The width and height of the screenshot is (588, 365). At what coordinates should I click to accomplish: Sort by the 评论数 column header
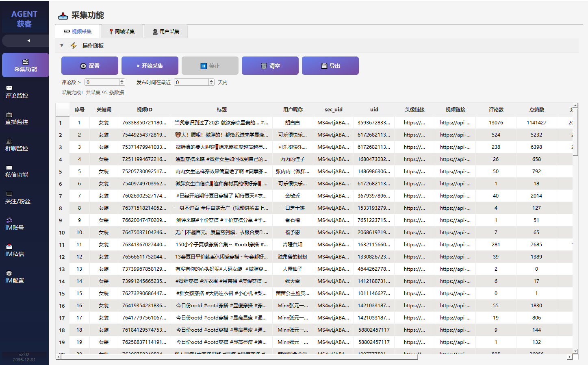[496, 110]
